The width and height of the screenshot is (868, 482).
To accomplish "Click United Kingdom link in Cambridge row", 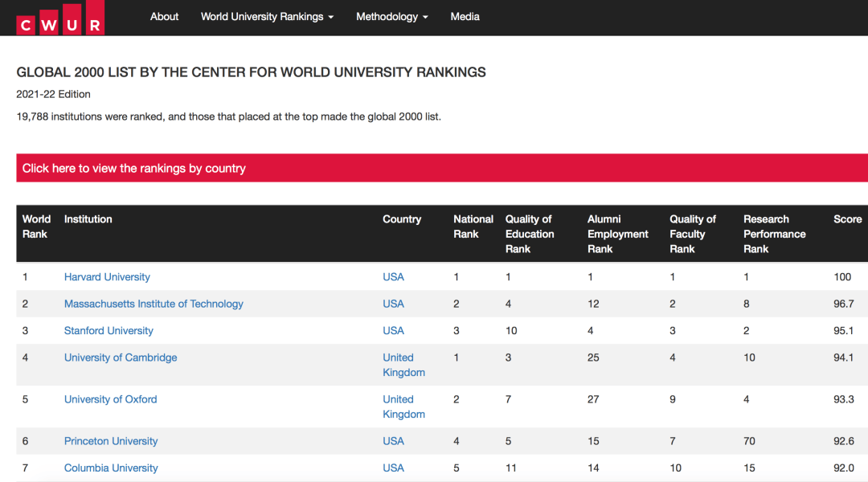I will point(403,365).
